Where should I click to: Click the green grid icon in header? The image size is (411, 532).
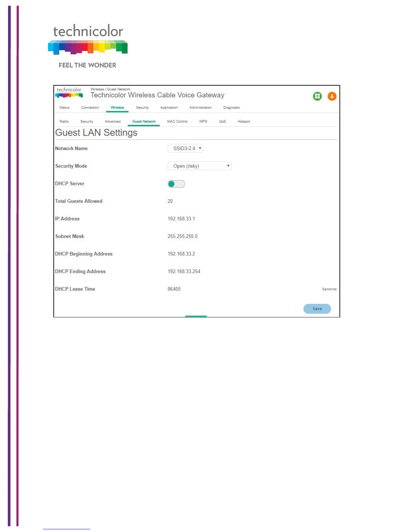[317, 96]
